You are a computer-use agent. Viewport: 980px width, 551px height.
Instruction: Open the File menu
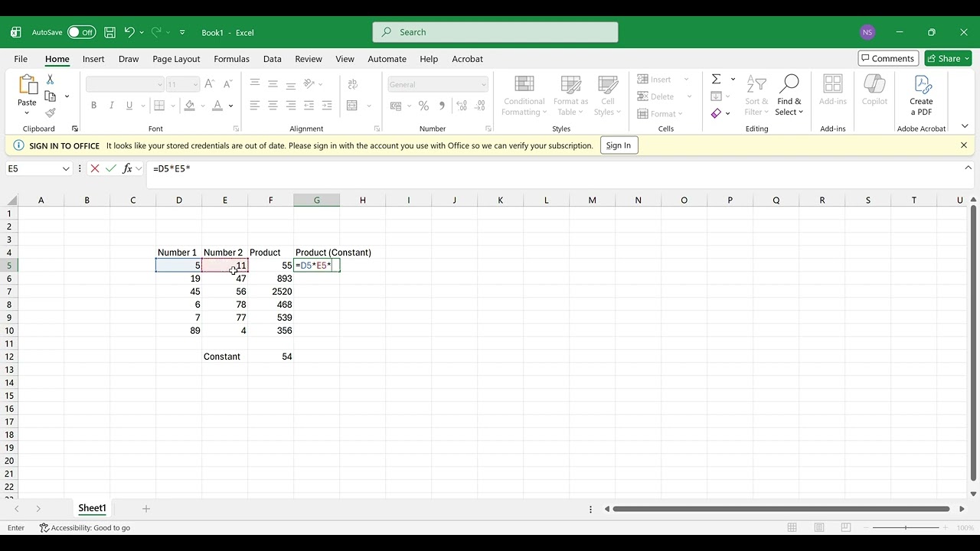click(x=21, y=59)
